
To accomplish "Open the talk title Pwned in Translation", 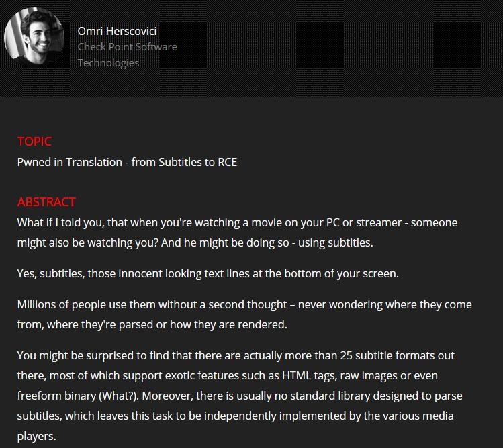I will (70, 162).
